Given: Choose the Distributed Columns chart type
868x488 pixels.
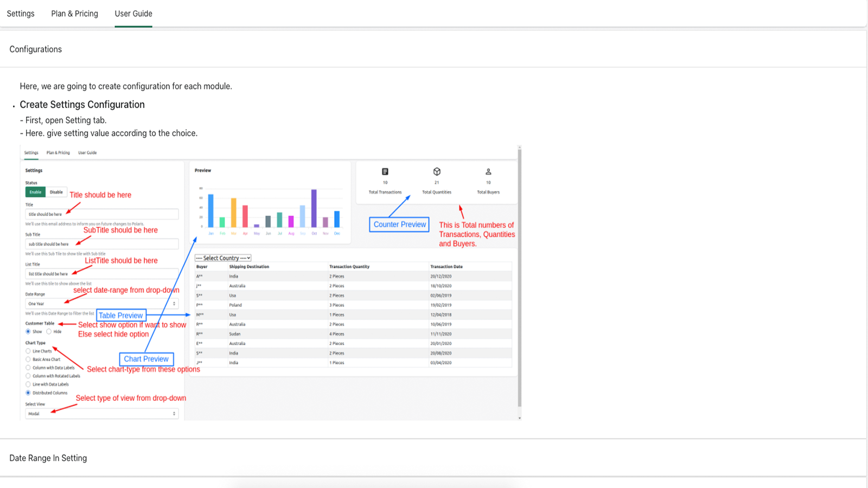Looking at the screenshot, I should [28, 393].
